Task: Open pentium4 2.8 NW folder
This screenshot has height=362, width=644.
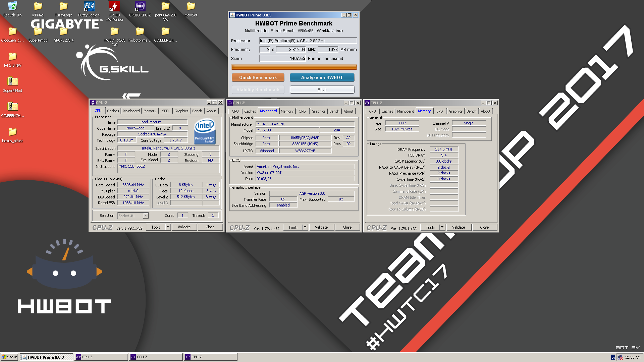Action: [165, 11]
